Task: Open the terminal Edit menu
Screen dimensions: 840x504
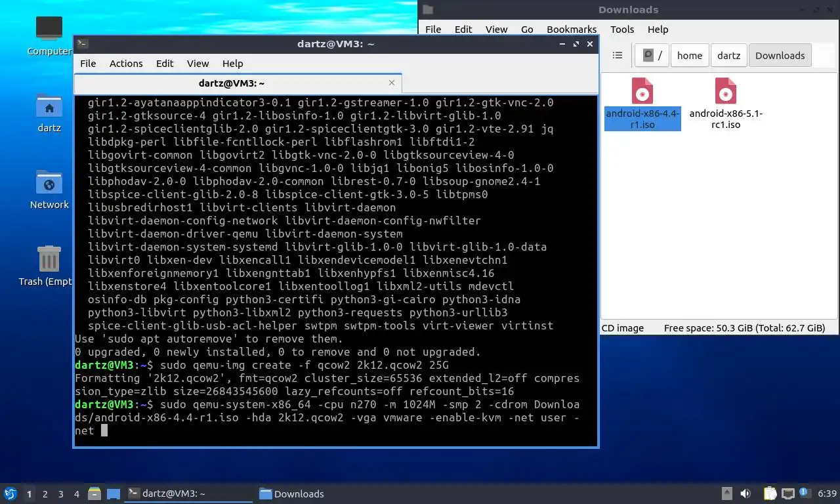Action: point(165,64)
